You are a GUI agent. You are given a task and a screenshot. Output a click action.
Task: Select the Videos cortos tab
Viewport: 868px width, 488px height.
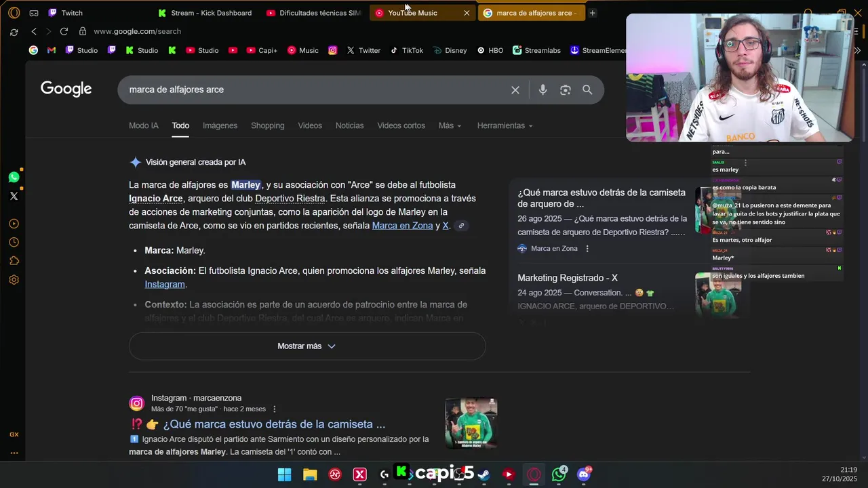pos(401,125)
